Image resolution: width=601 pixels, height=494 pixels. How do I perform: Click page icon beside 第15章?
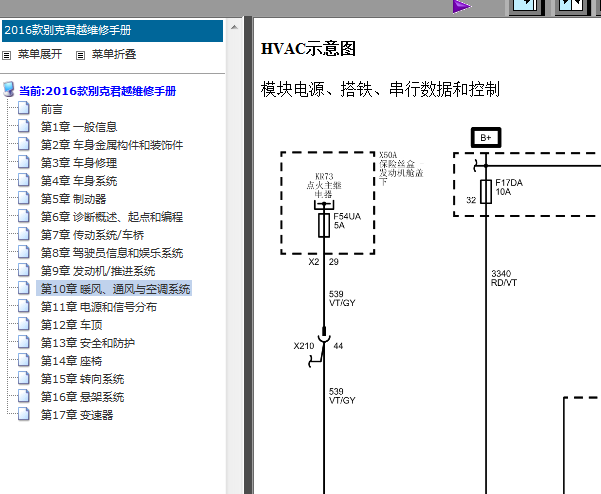pos(24,379)
